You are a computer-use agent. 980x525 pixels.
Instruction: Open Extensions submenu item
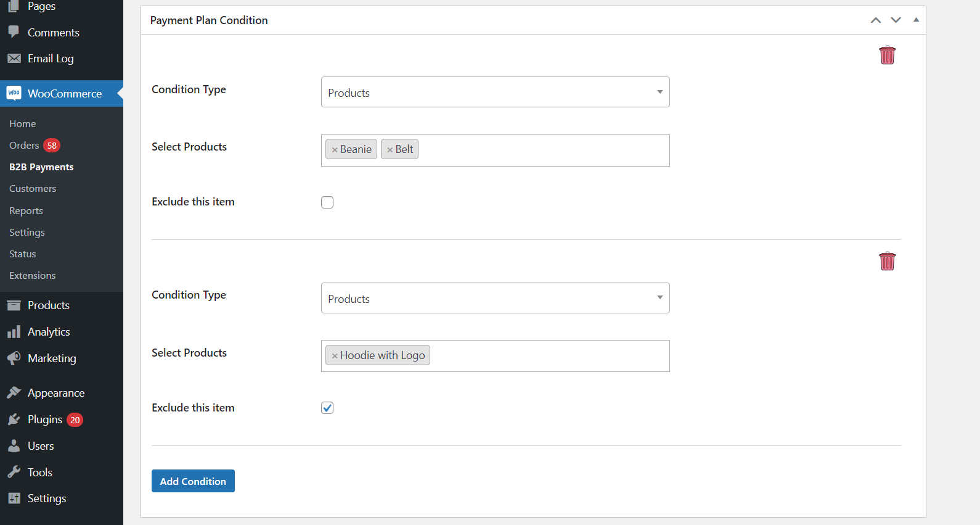33,275
